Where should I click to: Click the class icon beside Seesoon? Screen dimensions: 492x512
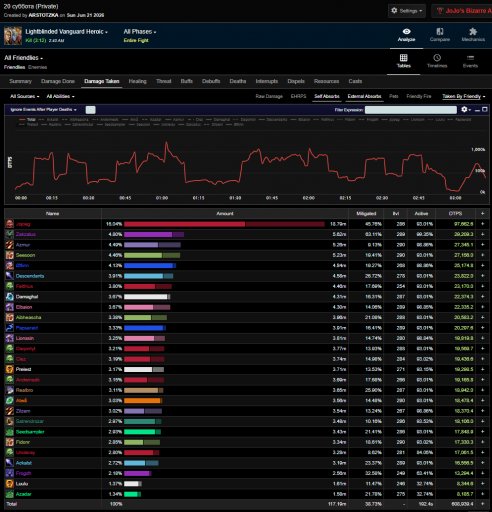[10, 255]
